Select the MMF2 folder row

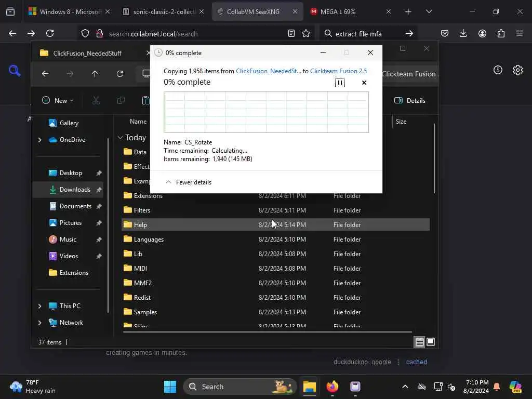coord(275,283)
